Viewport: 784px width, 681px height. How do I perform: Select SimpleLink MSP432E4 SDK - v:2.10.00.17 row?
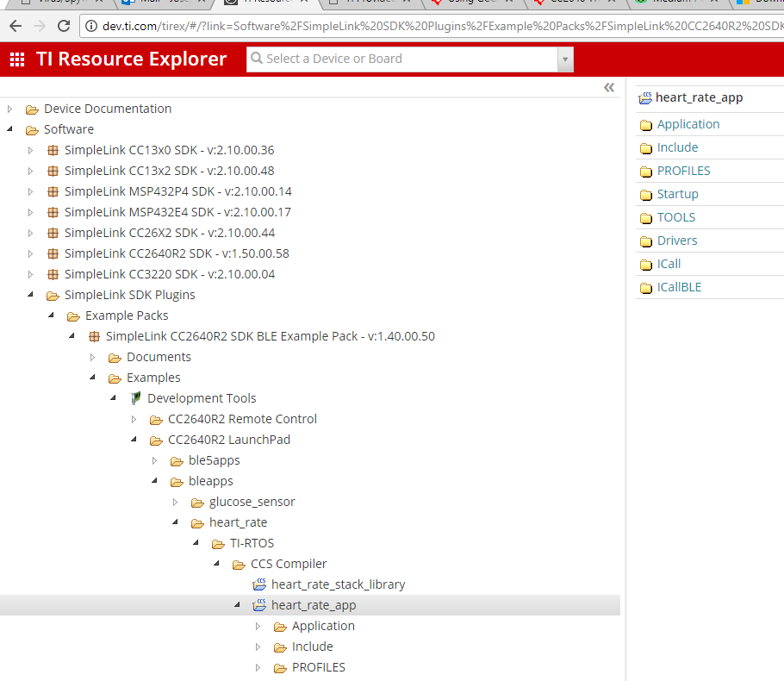(177, 212)
